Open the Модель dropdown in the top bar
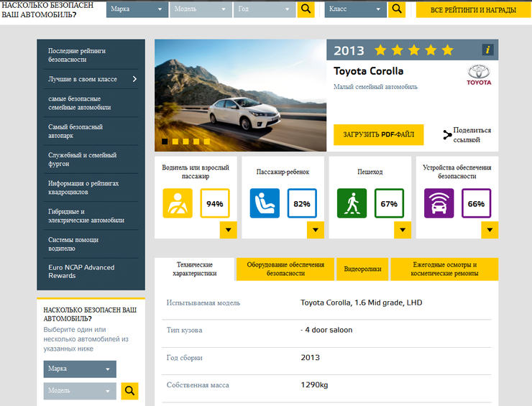This screenshot has width=532, height=406. (x=201, y=9)
